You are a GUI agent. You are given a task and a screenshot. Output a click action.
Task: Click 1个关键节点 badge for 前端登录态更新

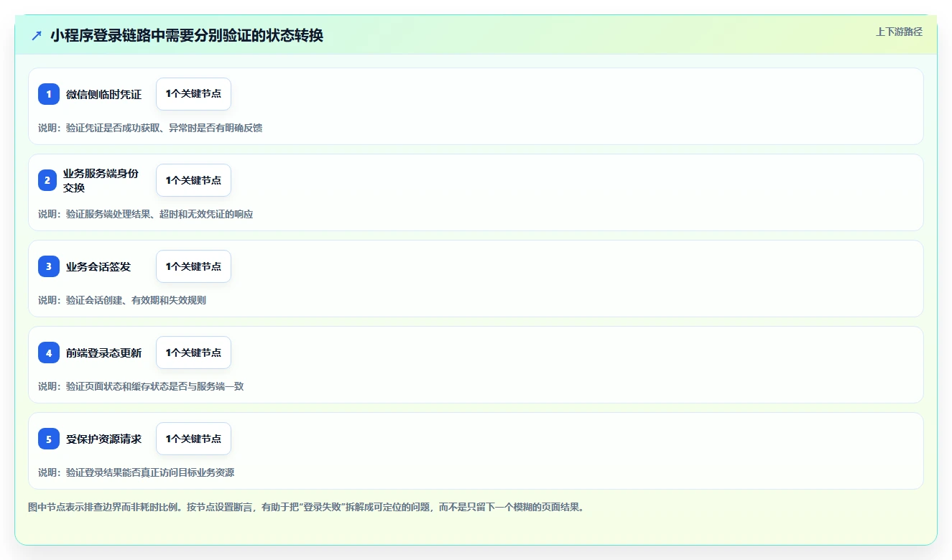(193, 353)
